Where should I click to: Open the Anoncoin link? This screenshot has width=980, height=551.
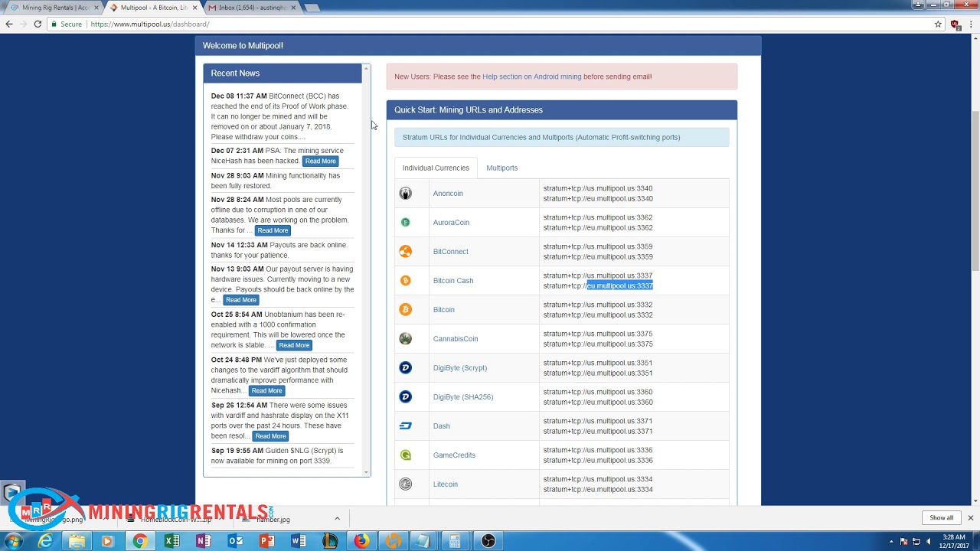(x=448, y=194)
